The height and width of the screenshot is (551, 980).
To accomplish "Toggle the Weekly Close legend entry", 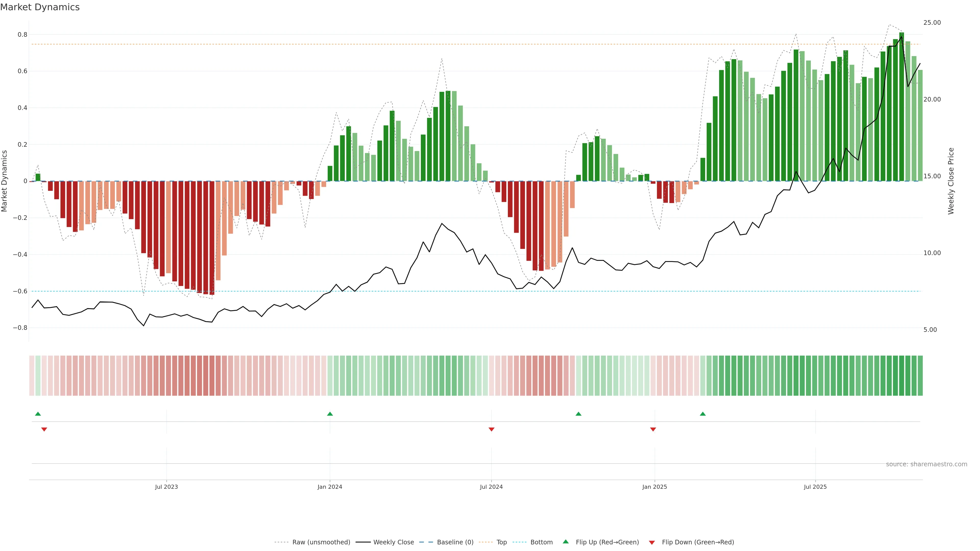I will pos(393,542).
